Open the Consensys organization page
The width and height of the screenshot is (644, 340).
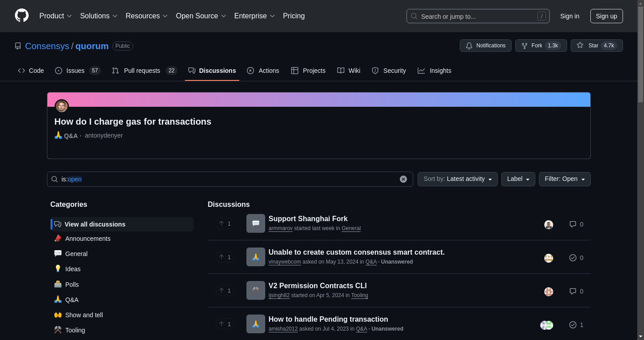tap(47, 46)
